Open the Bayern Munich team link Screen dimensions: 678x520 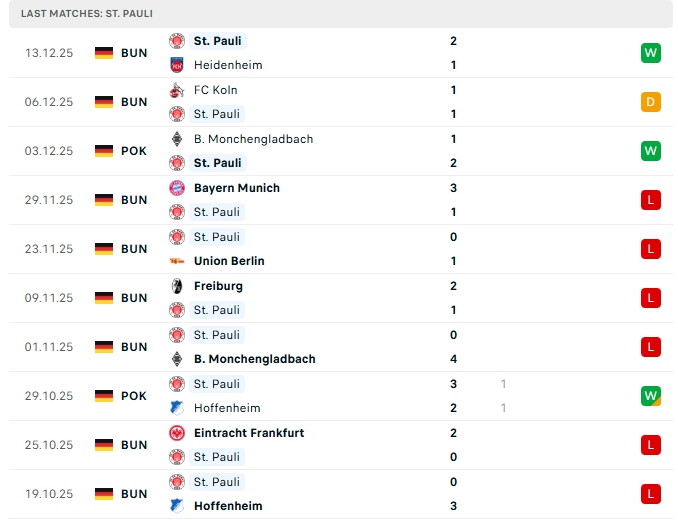pyautogui.click(x=237, y=188)
